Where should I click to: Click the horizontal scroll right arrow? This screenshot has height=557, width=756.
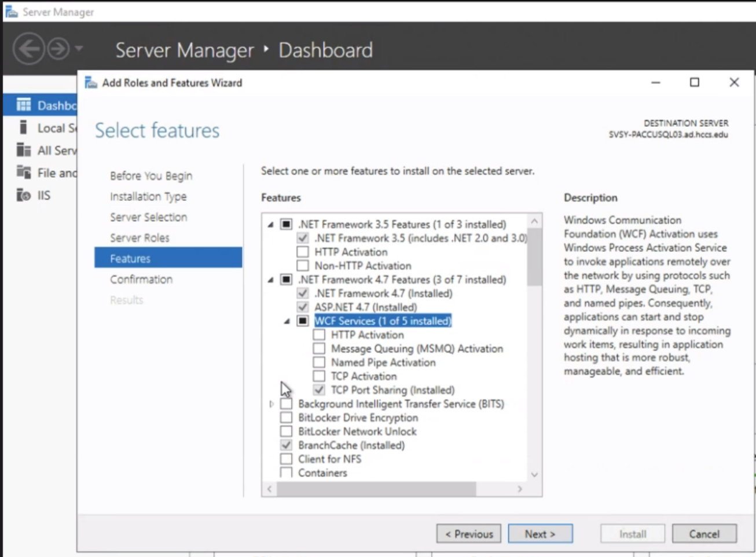pos(520,489)
